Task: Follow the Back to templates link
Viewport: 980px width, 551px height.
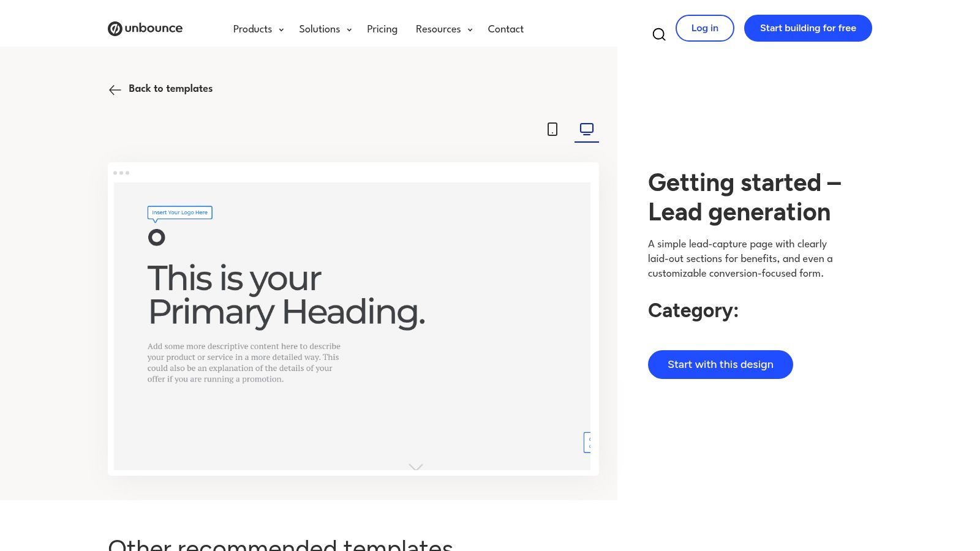Action: [170, 89]
